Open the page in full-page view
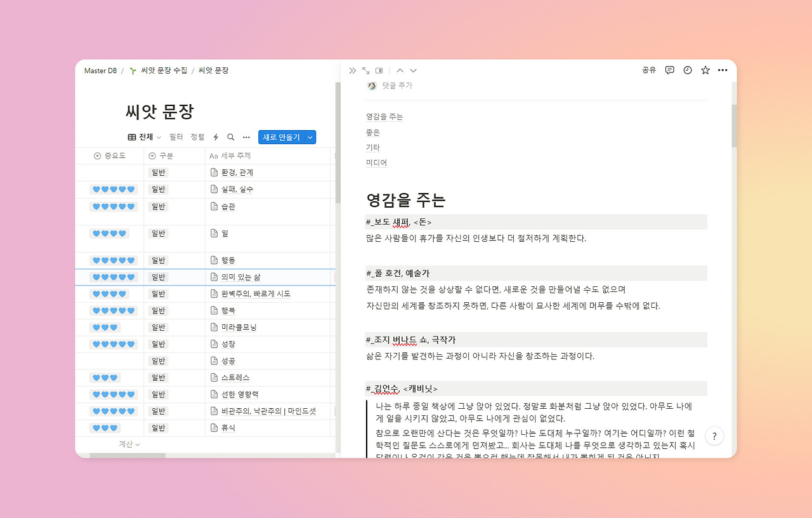 366,70
